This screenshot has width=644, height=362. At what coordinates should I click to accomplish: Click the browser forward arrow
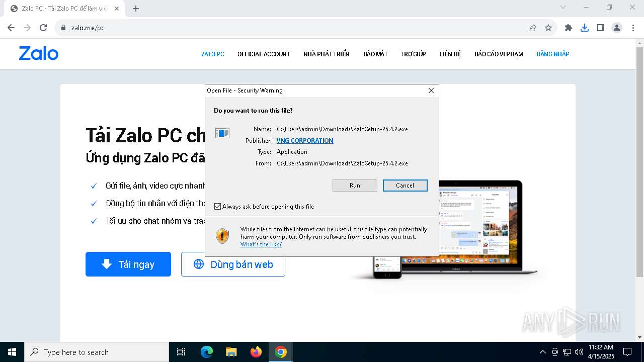(x=27, y=28)
